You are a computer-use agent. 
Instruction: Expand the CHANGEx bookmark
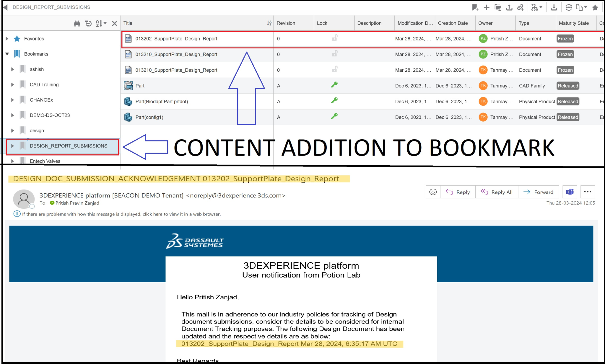click(x=12, y=100)
